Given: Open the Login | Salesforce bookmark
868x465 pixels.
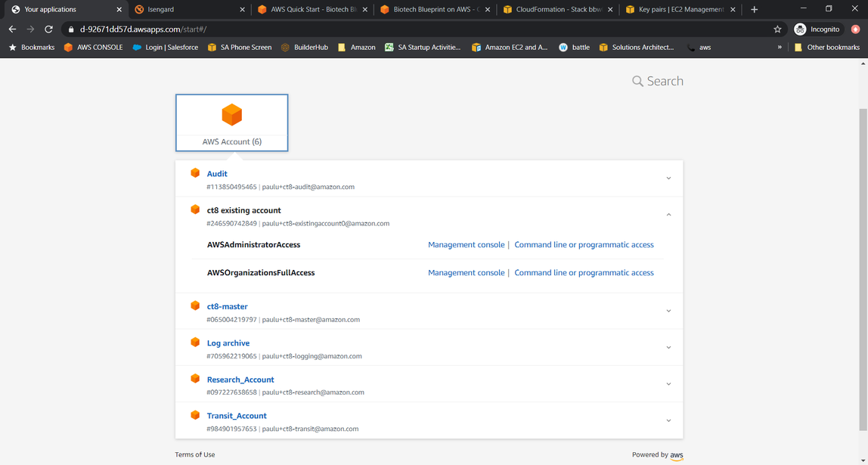Looking at the screenshot, I should click(166, 48).
